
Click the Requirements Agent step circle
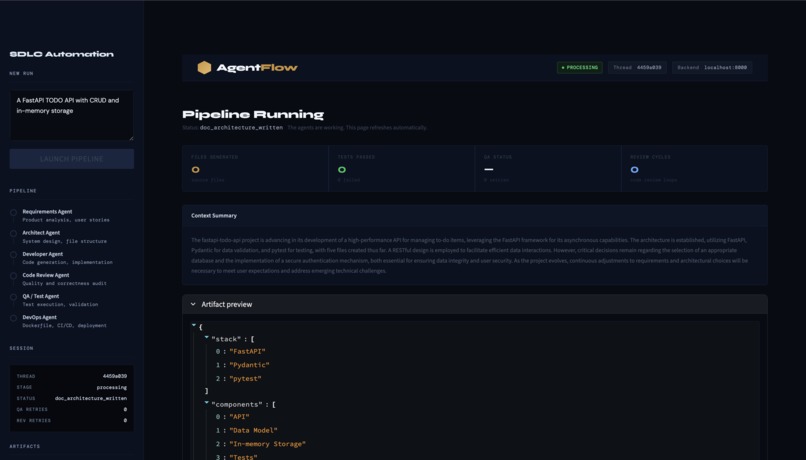pyautogui.click(x=13, y=212)
